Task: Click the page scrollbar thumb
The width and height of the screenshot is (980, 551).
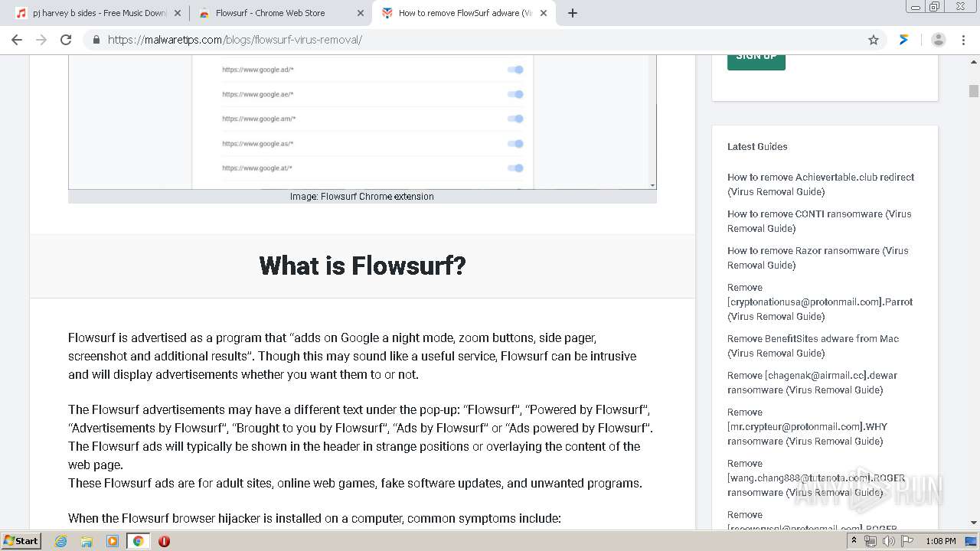Action: [973, 91]
